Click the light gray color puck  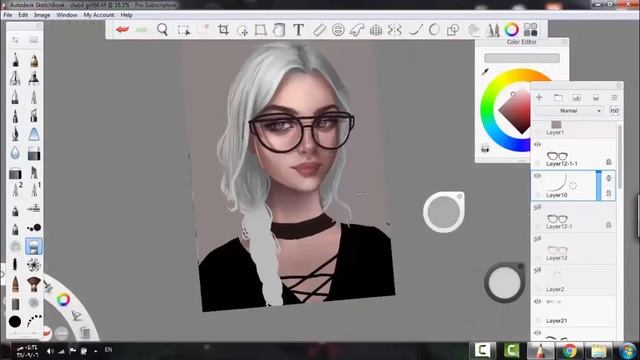(x=444, y=212)
